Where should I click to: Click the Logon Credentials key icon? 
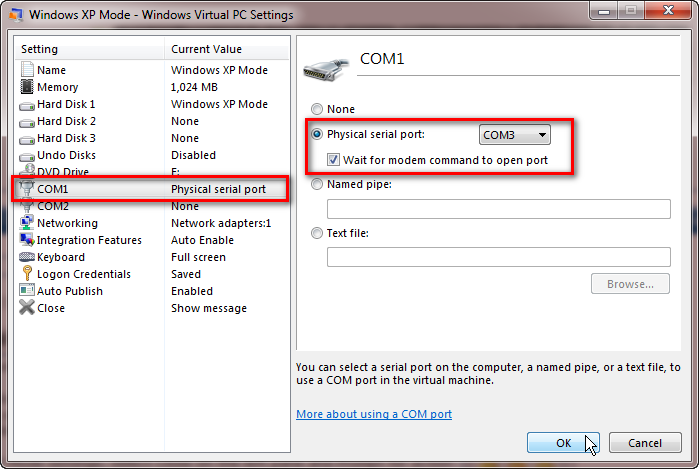click(x=27, y=273)
